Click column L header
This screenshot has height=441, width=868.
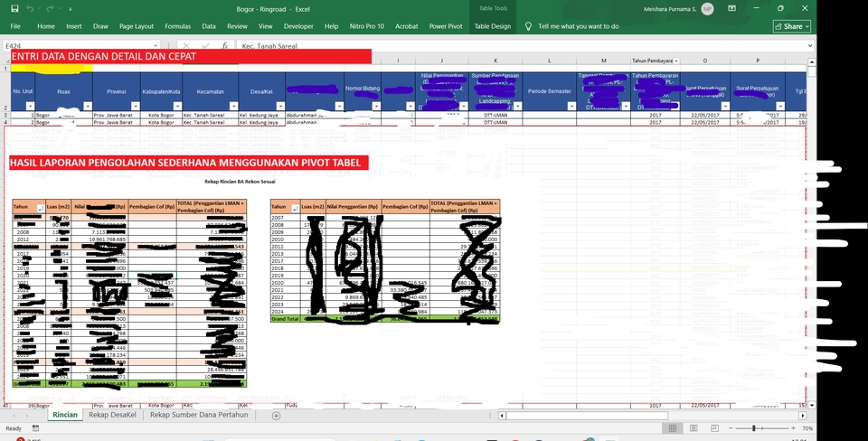pyautogui.click(x=549, y=61)
